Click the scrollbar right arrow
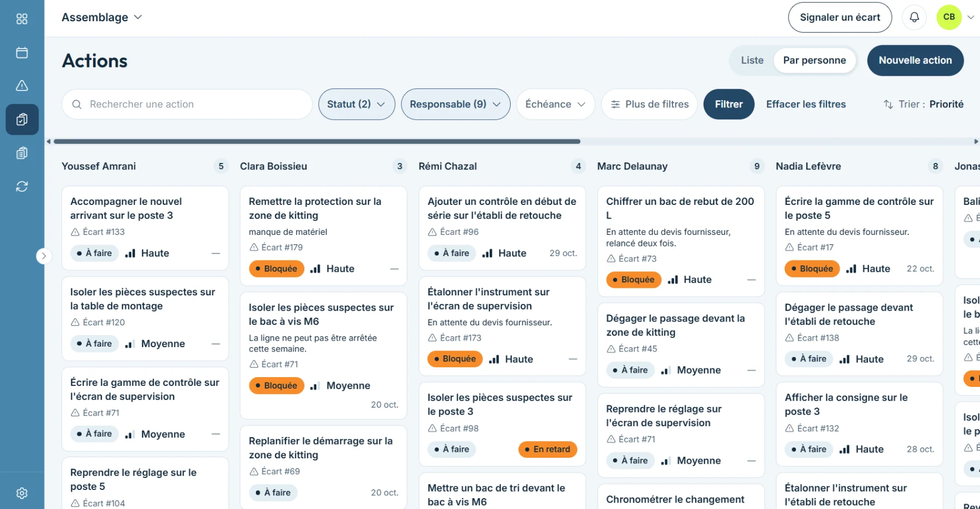This screenshot has height=509, width=980. pyautogui.click(x=976, y=142)
